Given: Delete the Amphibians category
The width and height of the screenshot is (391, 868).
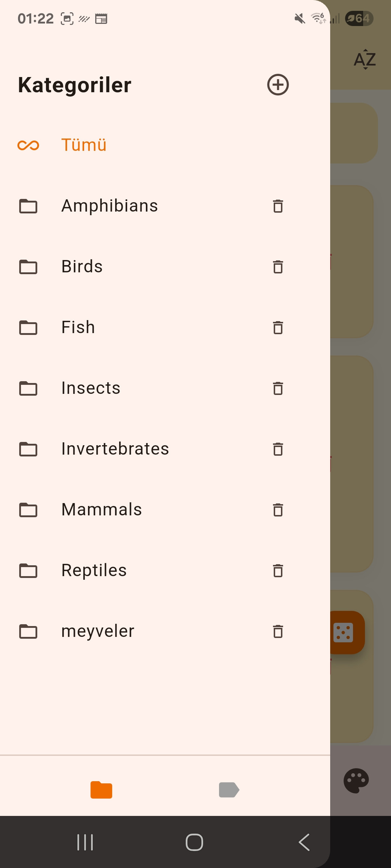Looking at the screenshot, I should pyautogui.click(x=278, y=206).
